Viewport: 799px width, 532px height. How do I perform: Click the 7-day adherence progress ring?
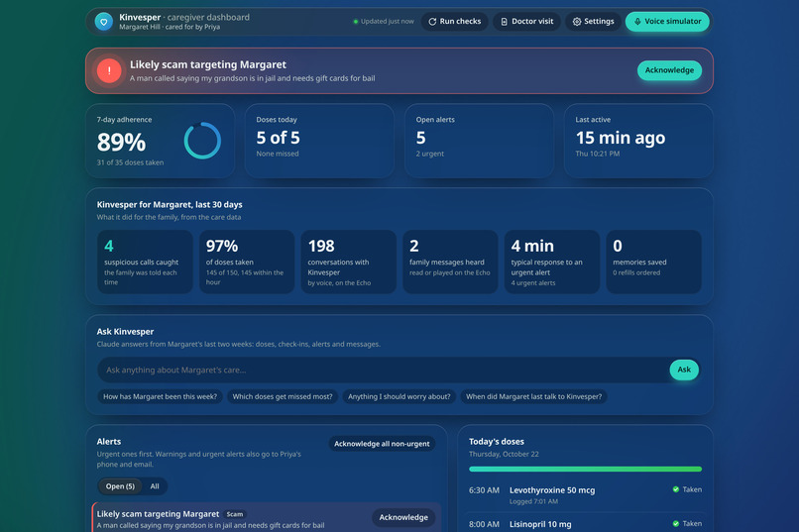tap(202, 141)
